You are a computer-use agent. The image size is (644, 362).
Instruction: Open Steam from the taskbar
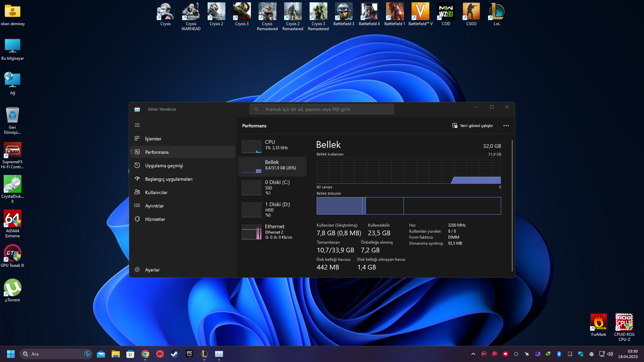tap(174, 354)
